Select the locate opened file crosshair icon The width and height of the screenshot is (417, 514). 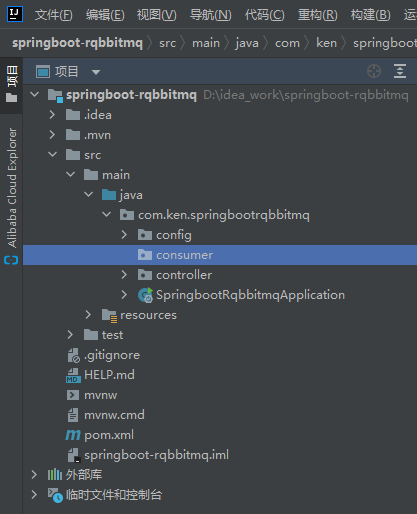[374, 71]
